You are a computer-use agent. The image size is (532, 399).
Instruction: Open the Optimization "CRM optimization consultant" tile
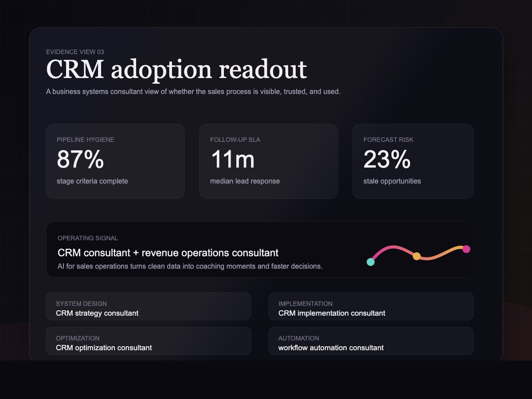(x=149, y=341)
